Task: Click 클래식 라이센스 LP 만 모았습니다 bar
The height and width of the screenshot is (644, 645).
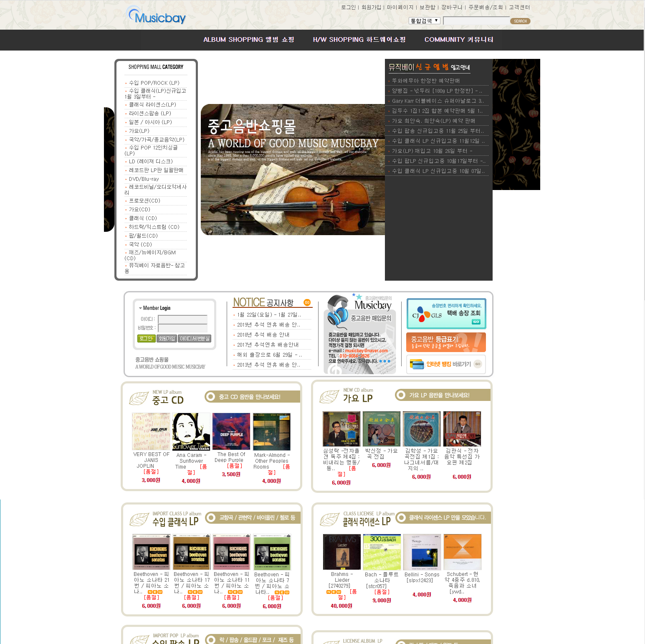Action: coord(443,517)
